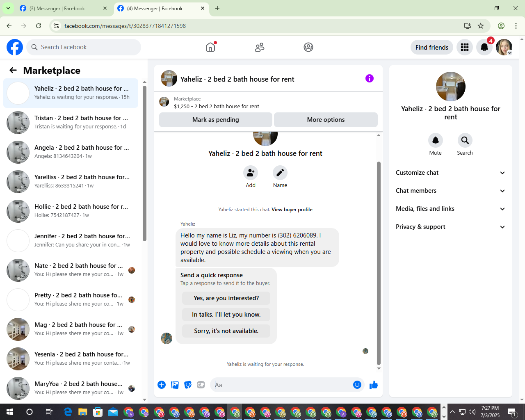This screenshot has width=525, height=420.
Task: Open File Explorer from taskbar
Action: tap(83, 412)
